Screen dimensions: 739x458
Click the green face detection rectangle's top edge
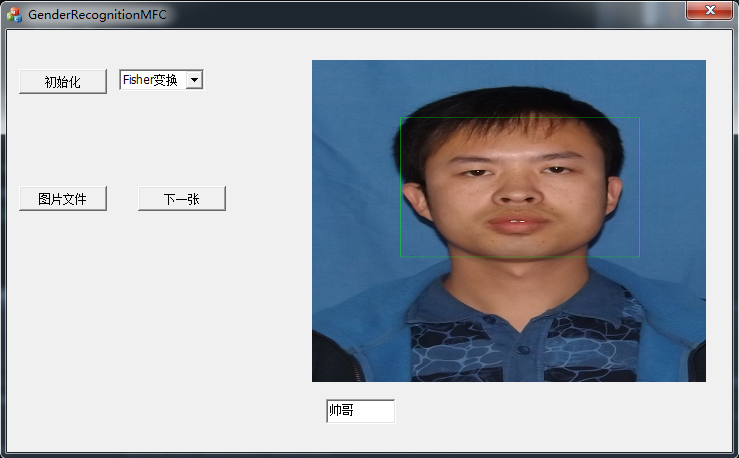tap(520, 118)
